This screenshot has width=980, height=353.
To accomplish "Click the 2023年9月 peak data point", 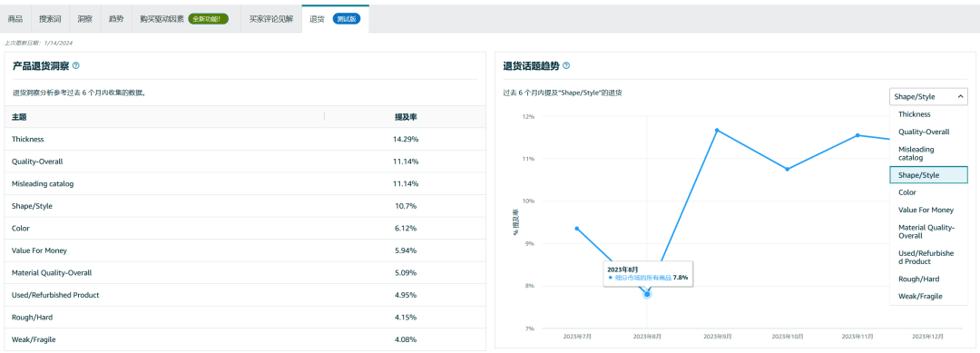I will [x=717, y=130].
